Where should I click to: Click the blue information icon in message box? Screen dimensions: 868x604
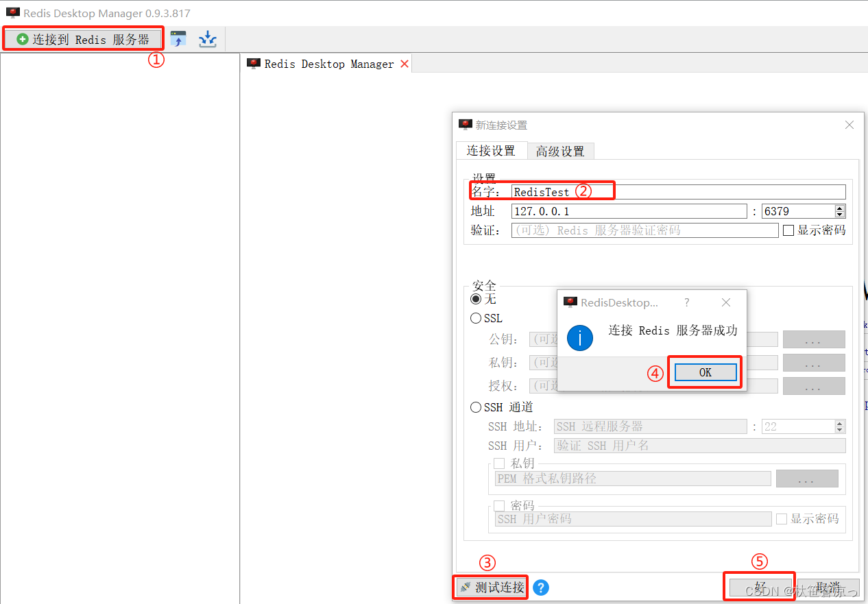[581, 337]
